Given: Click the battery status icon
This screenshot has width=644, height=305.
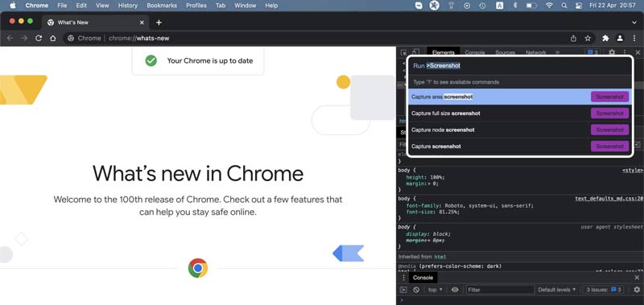Looking at the screenshot, I should [532, 6].
